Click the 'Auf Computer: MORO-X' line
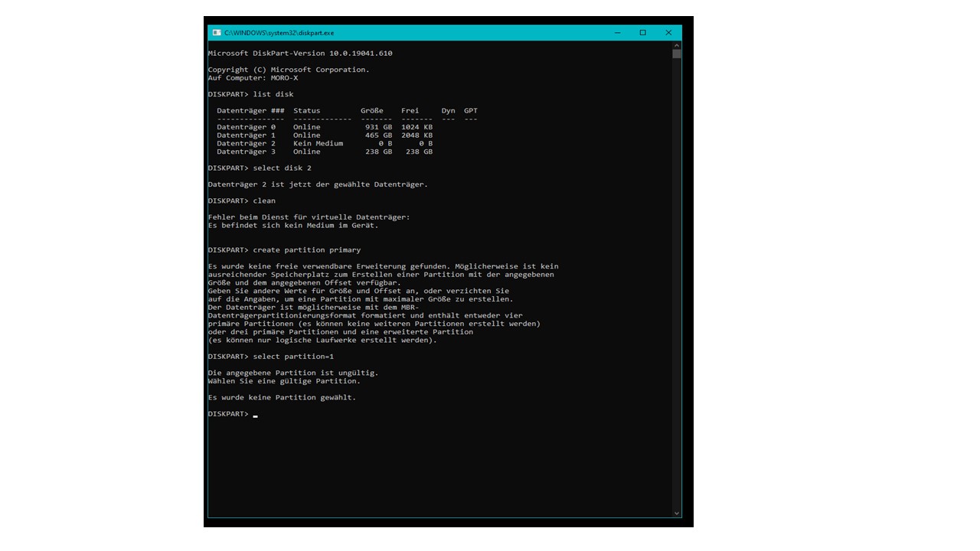 (x=253, y=78)
